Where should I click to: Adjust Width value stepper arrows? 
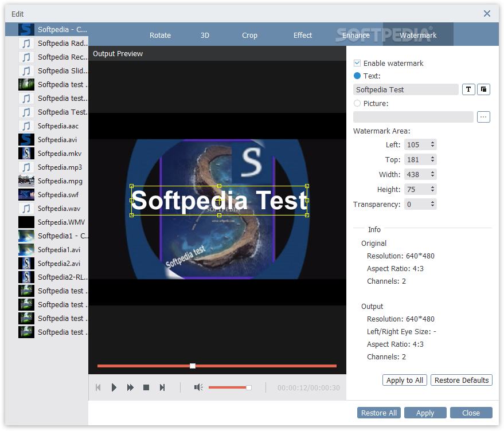point(433,175)
